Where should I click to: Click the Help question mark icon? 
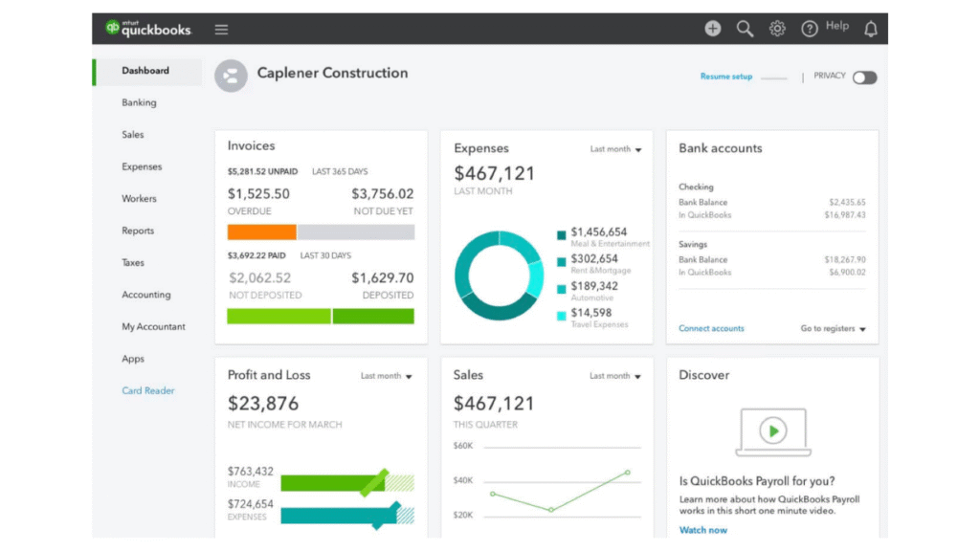coord(810,29)
